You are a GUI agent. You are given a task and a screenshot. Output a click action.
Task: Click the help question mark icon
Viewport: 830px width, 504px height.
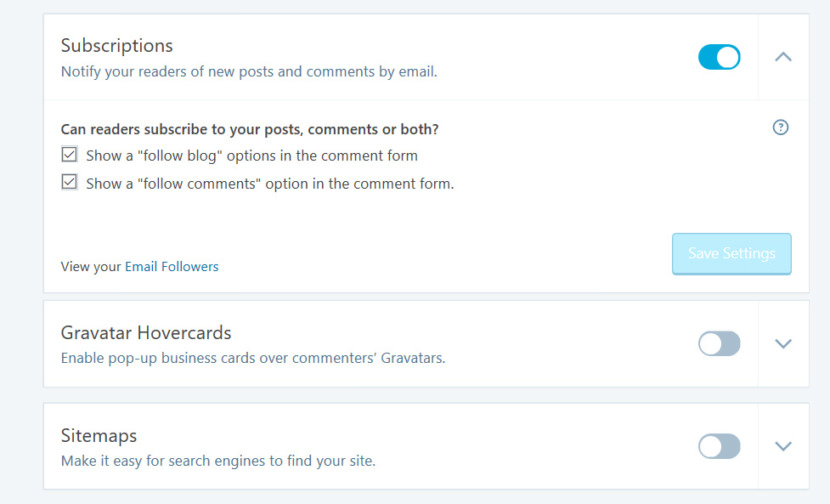click(780, 128)
